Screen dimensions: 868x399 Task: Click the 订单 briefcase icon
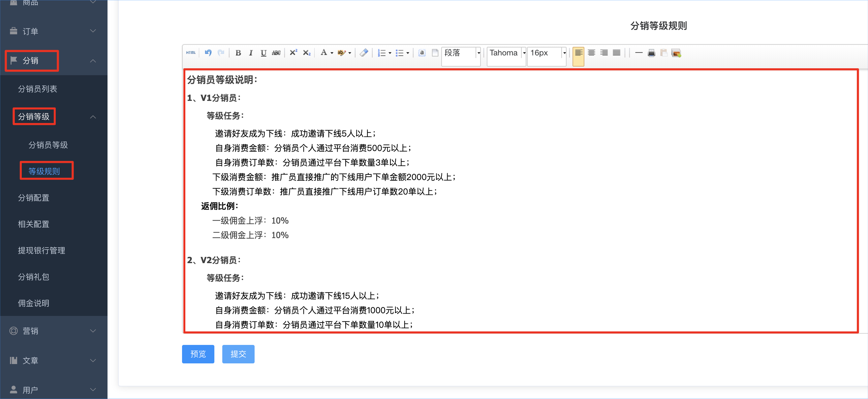(14, 31)
